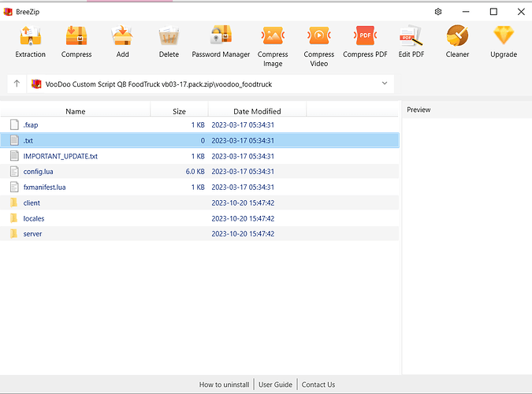Sort by Date Modified column header

(x=257, y=111)
